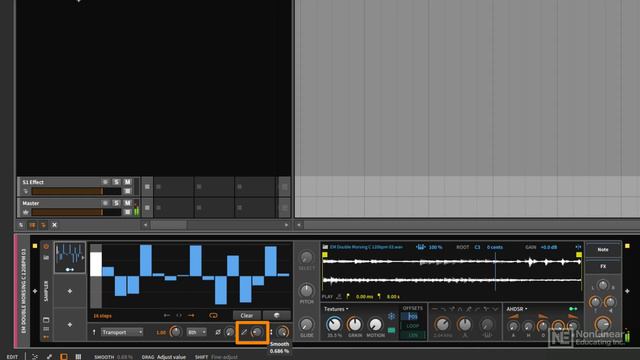Image resolution: width=640 pixels, height=360 pixels.
Task: Solo the Master track
Action: click(x=116, y=203)
